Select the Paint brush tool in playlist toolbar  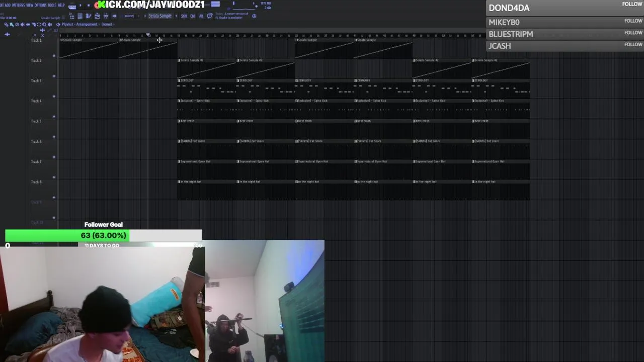tap(12, 25)
